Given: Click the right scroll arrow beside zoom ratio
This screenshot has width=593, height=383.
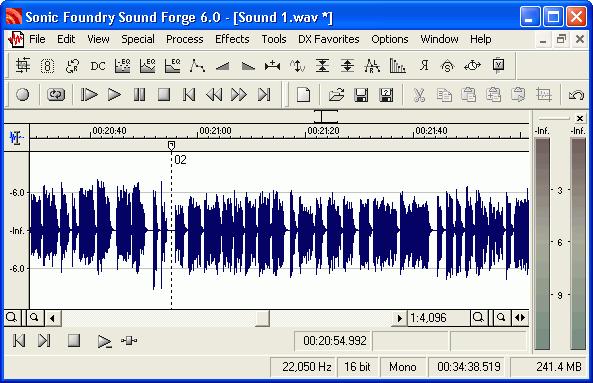Looking at the screenshot, I should [x=399, y=318].
